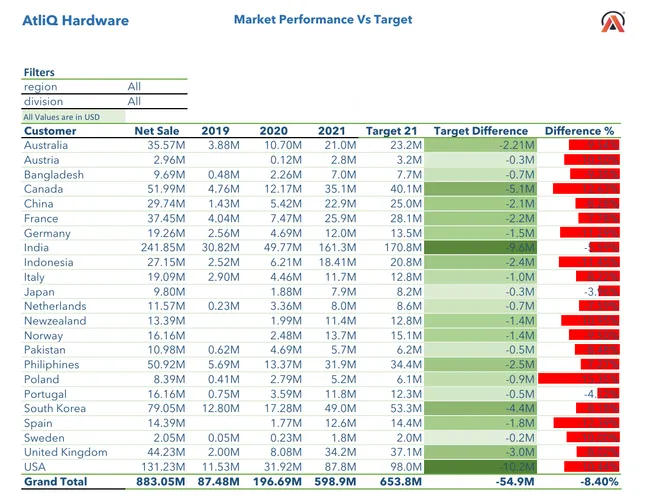
Task: Select the Newzealand customer row label
Action: [x=55, y=321]
